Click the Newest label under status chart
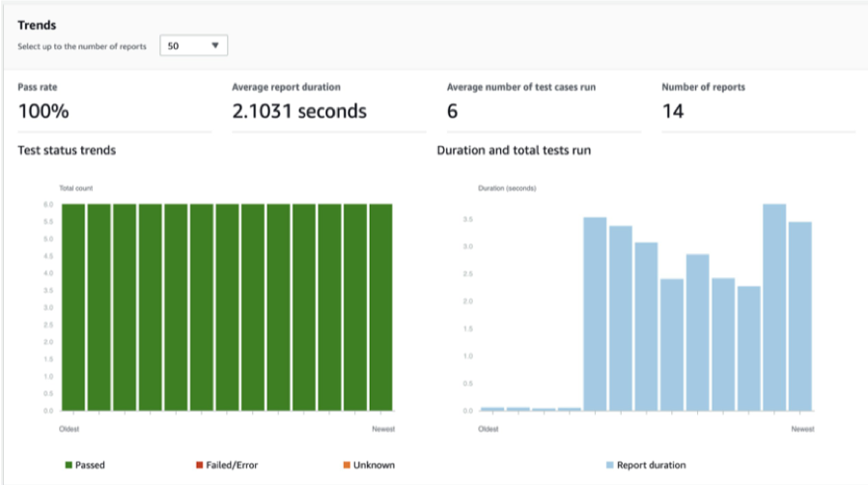This screenshot has height=485, width=868. [383, 429]
